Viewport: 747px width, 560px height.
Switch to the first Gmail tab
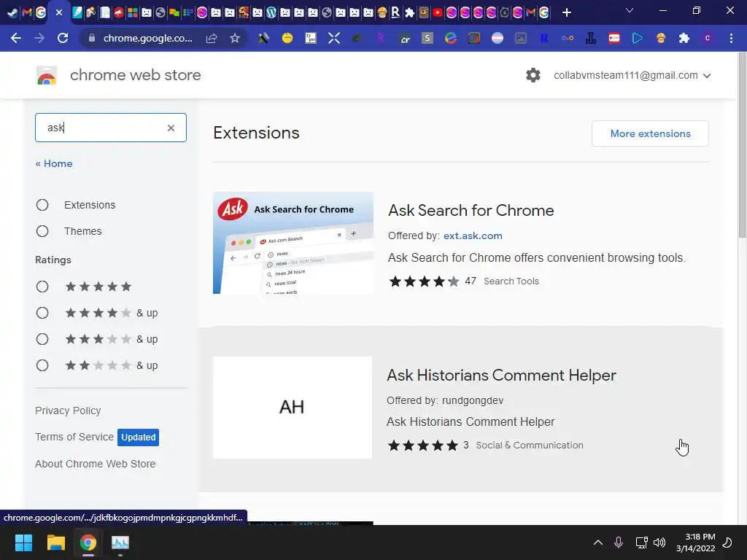click(27, 12)
